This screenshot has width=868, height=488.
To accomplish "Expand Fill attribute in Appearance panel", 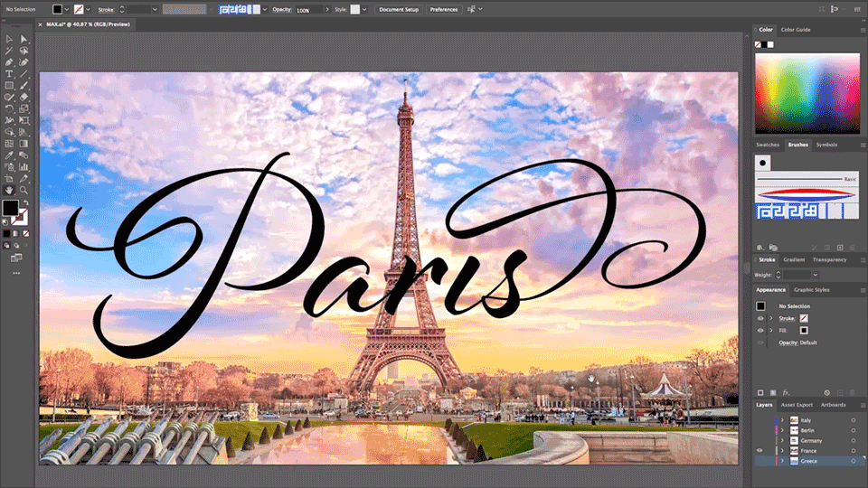I will pos(771,331).
